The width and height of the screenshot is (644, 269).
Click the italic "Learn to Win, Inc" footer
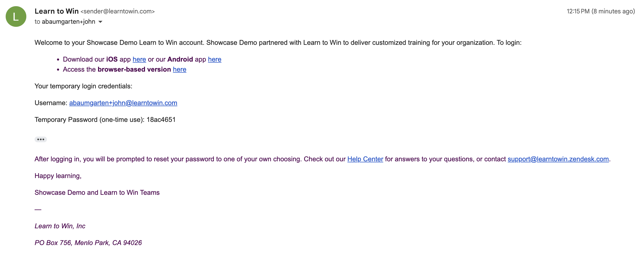[x=60, y=226]
